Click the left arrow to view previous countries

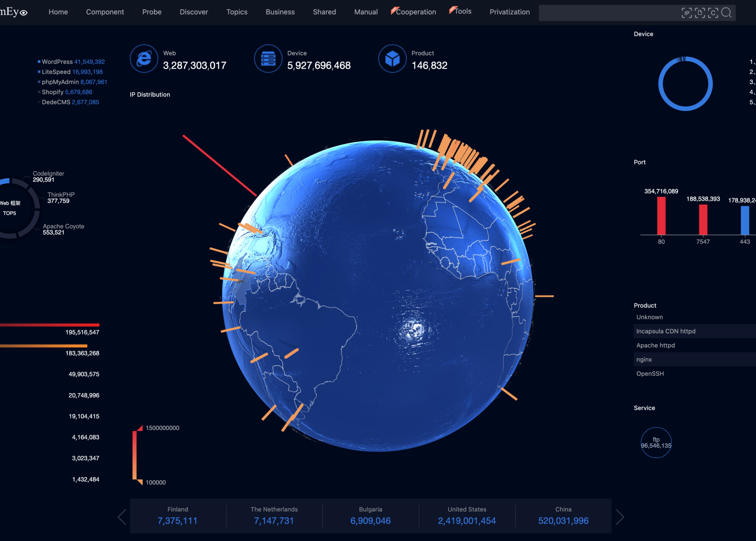point(121,517)
